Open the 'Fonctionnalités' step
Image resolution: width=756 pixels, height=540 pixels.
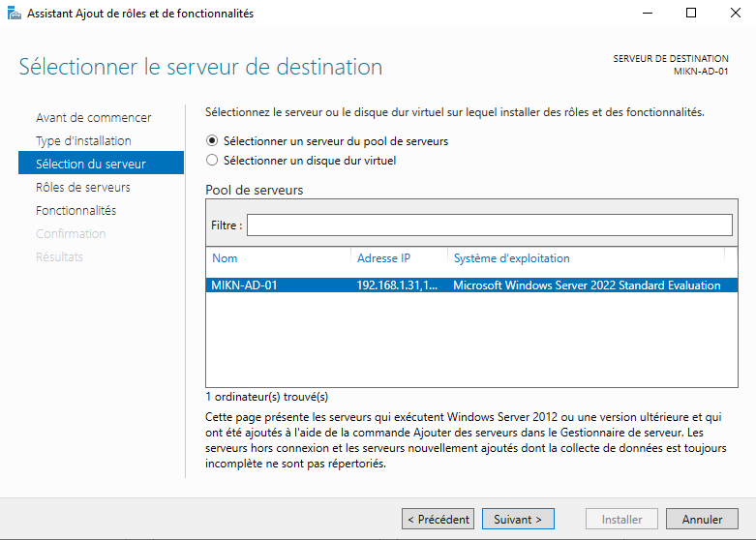coord(76,211)
